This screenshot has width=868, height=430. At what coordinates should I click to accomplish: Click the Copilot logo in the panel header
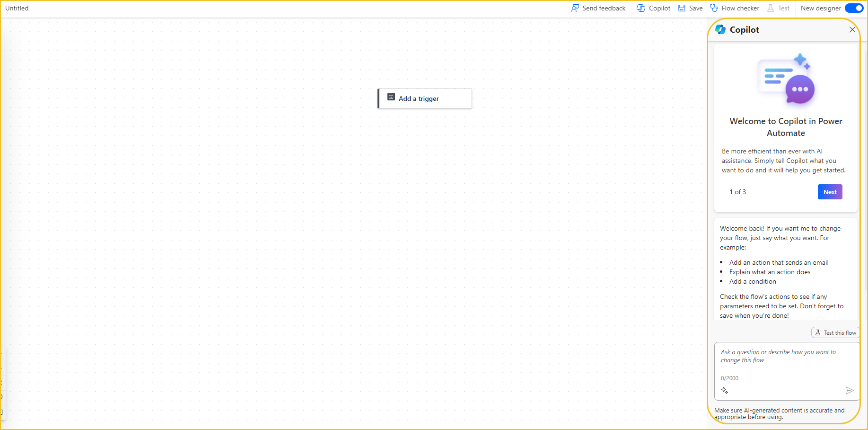[x=720, y=29]
